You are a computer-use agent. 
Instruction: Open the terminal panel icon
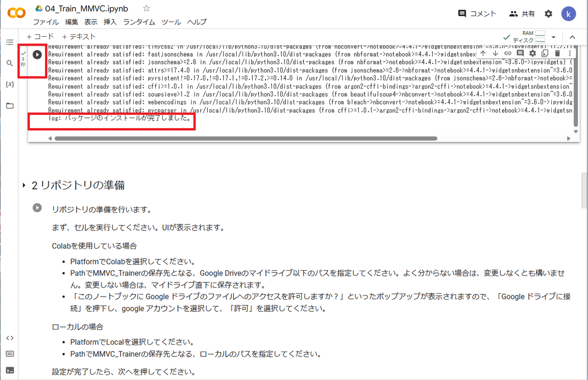10,370
